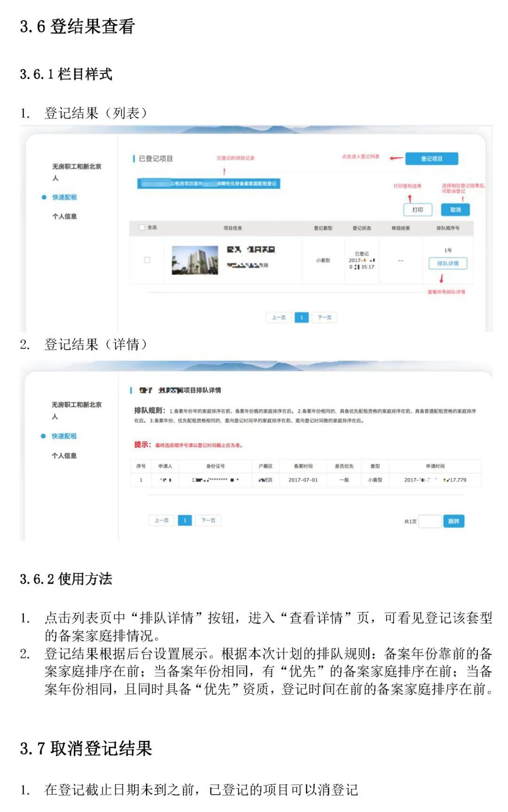Click 下一页 below the 排队详情 table
The height and width of the screenshot is (812, 508).
coord(208,521)
